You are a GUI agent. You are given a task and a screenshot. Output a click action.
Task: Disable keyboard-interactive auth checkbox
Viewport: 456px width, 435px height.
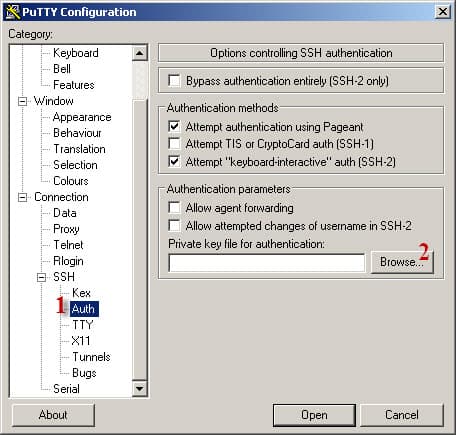pos(174,162)
